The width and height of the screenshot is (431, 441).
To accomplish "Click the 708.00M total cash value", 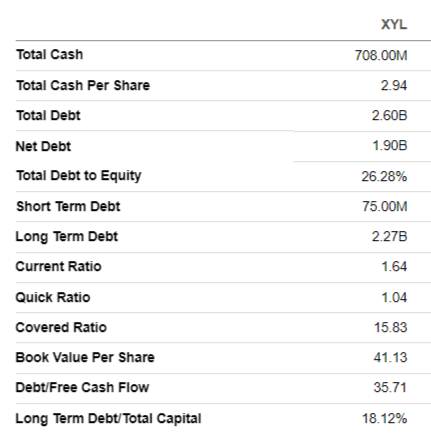I will 381,55.
